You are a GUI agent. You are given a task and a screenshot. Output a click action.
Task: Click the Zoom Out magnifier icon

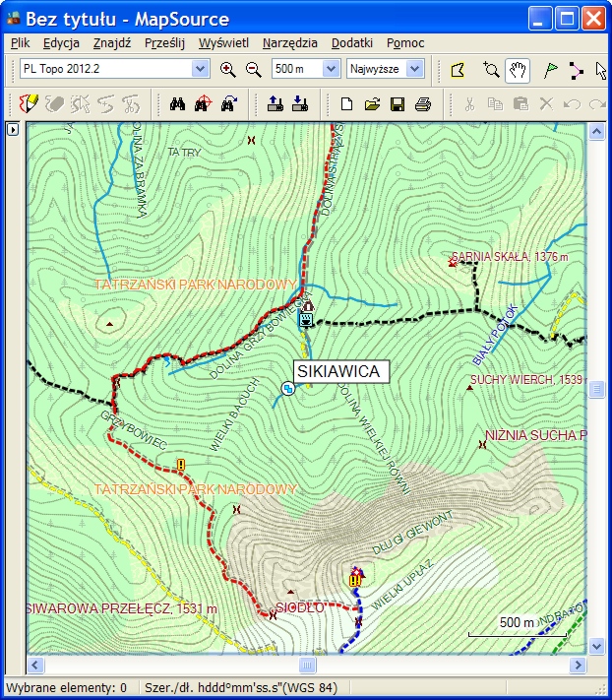pyautogui.click(x=254, y=69)
